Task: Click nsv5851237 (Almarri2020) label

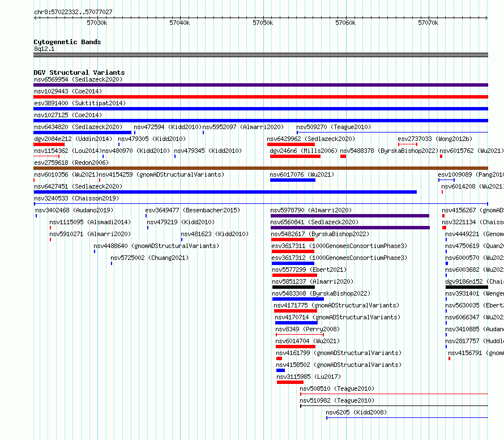Action: click(x=313, y=281)
